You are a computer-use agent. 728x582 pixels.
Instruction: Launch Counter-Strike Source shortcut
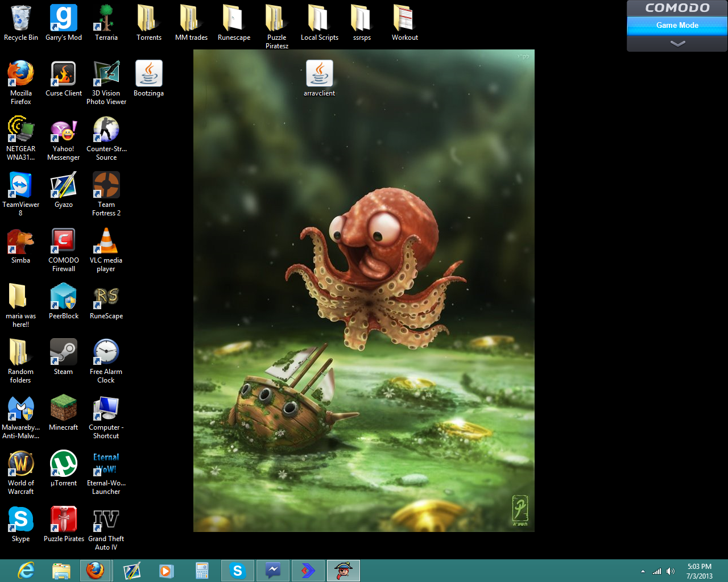point(106,138)
